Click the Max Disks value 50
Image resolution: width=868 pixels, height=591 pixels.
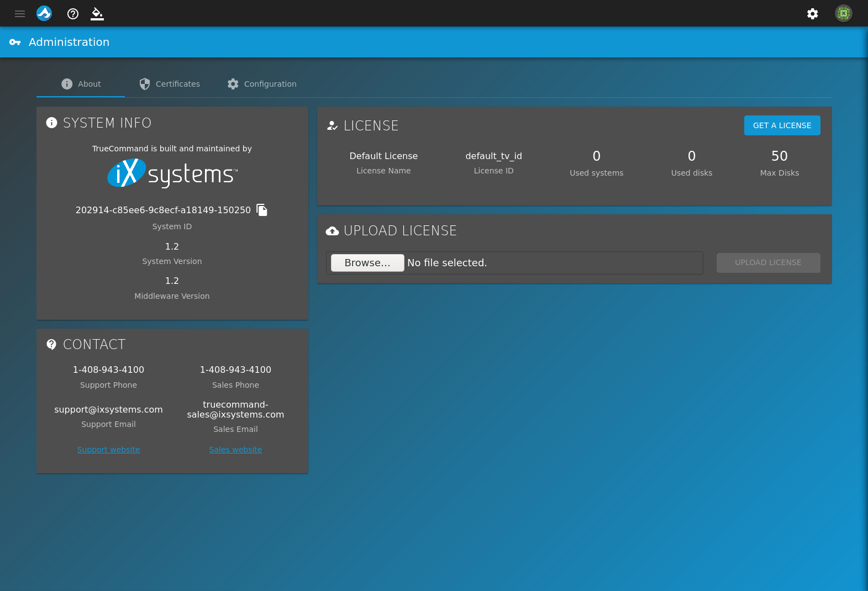(x=779, y=156)
